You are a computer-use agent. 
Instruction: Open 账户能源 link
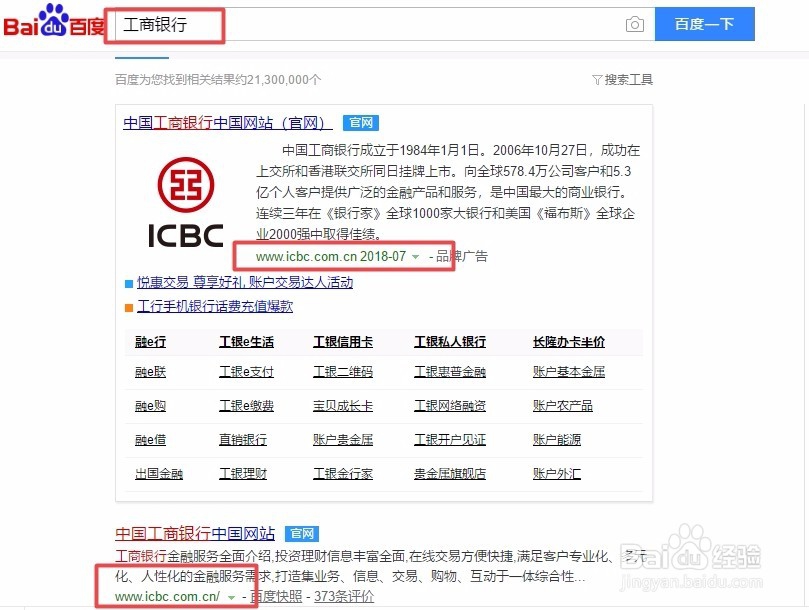[557, 440]
